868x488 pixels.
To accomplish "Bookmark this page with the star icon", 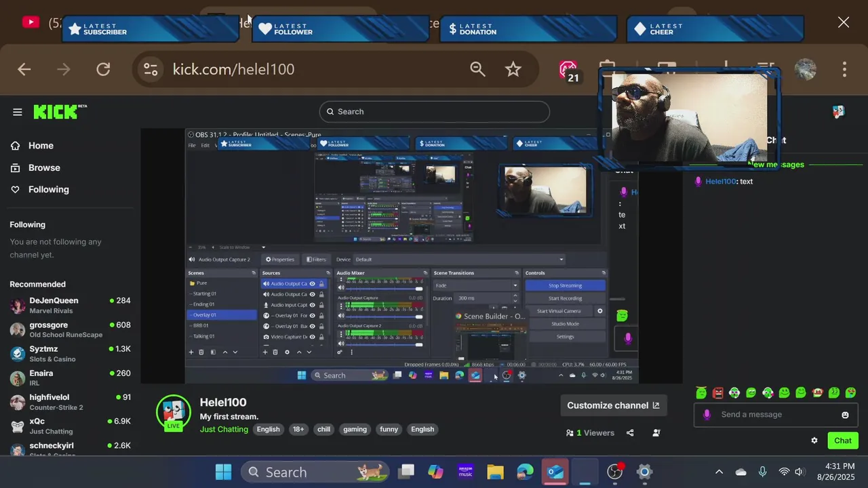I will (513, 69).
